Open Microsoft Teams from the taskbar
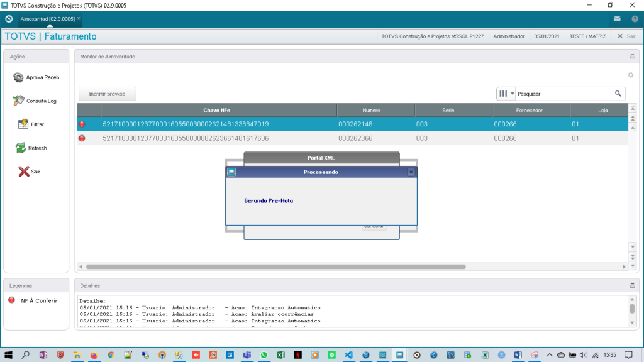644x362 pixels. coord(247,355)
